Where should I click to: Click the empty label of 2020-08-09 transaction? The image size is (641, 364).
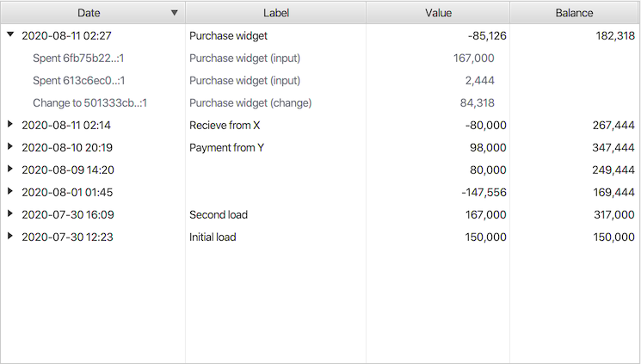pyautogui.click(x=275, y=170)
